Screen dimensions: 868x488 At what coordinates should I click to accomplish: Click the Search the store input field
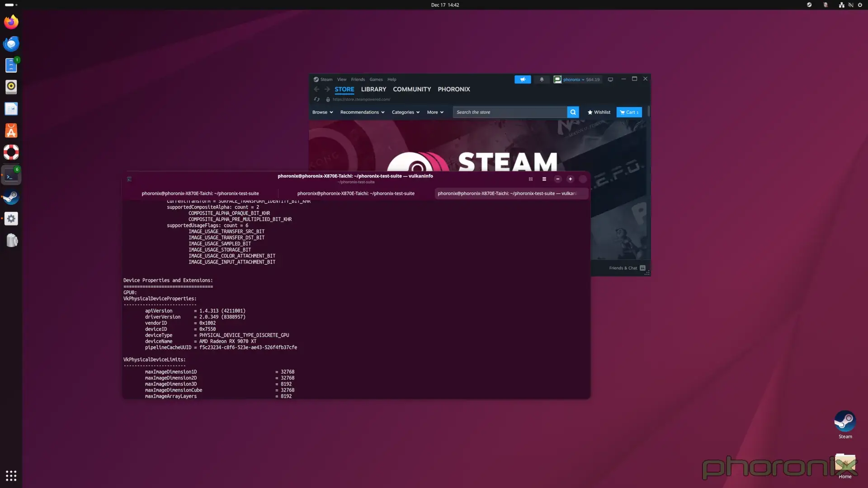tap(510, 112)
